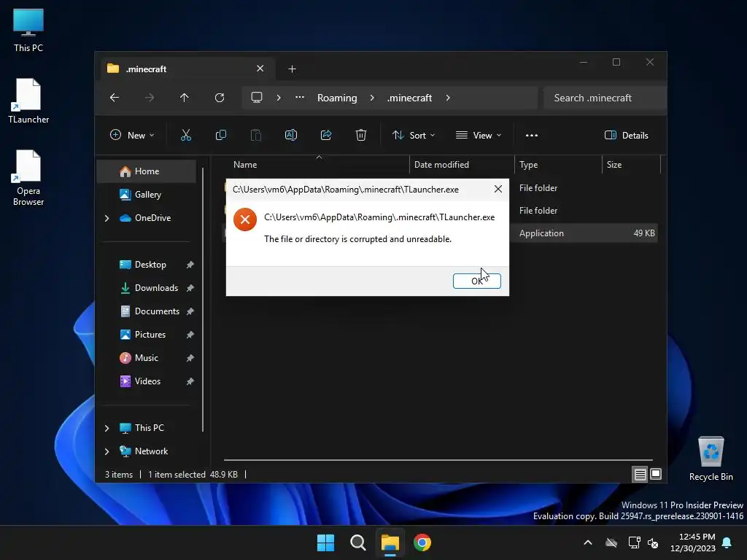
Task: Click File Explorer in the taskbar
Action: (390, 542)
